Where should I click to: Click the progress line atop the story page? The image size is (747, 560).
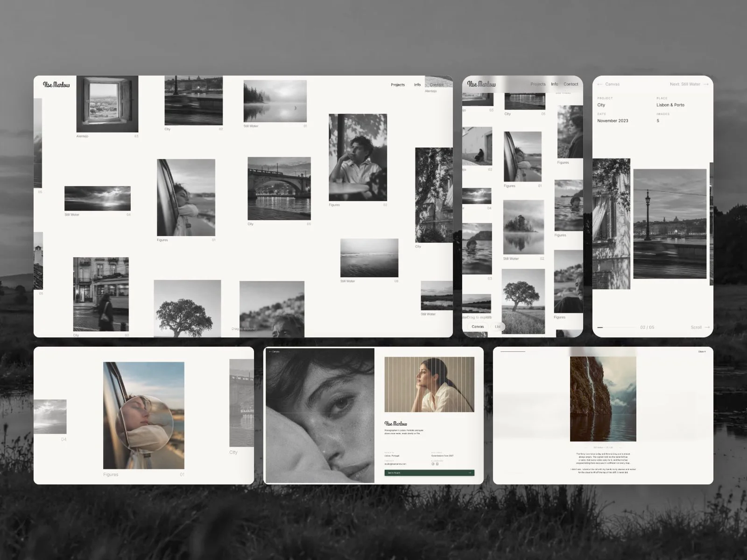(x=513, y=351)
